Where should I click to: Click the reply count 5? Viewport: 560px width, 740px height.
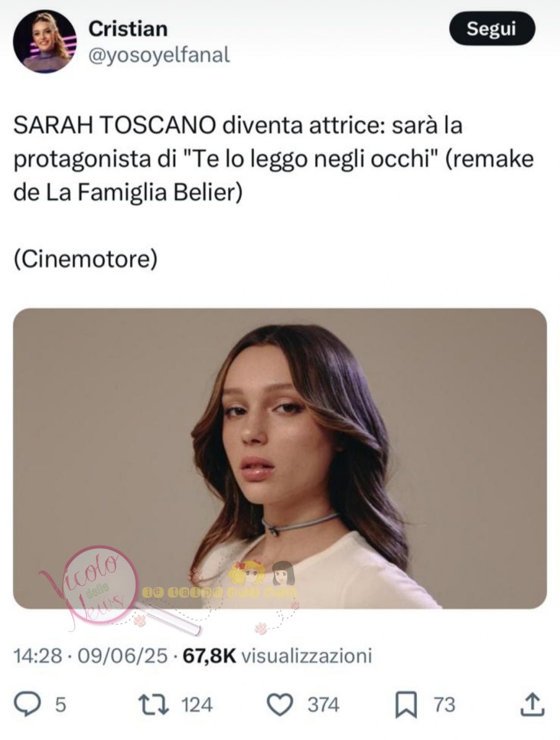[60, 704]
